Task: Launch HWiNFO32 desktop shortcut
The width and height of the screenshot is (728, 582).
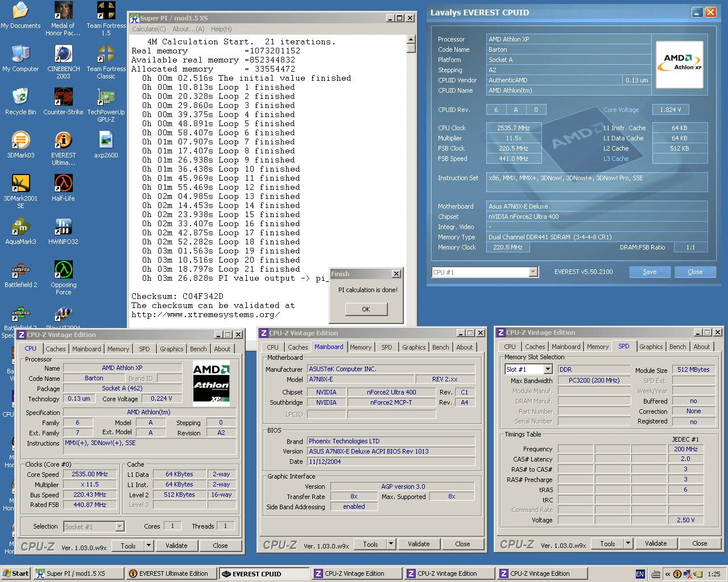Action: pos(63,232)
